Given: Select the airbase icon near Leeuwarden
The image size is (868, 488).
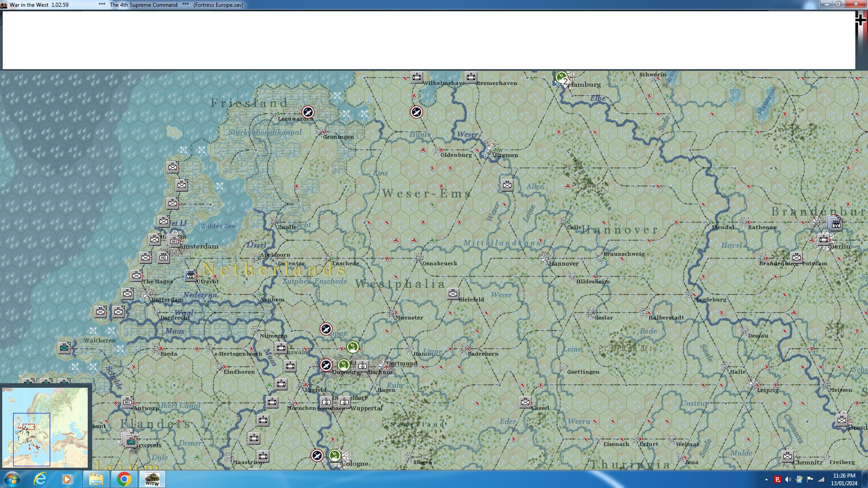Looking at the screenshot, I should click(308, 112).
